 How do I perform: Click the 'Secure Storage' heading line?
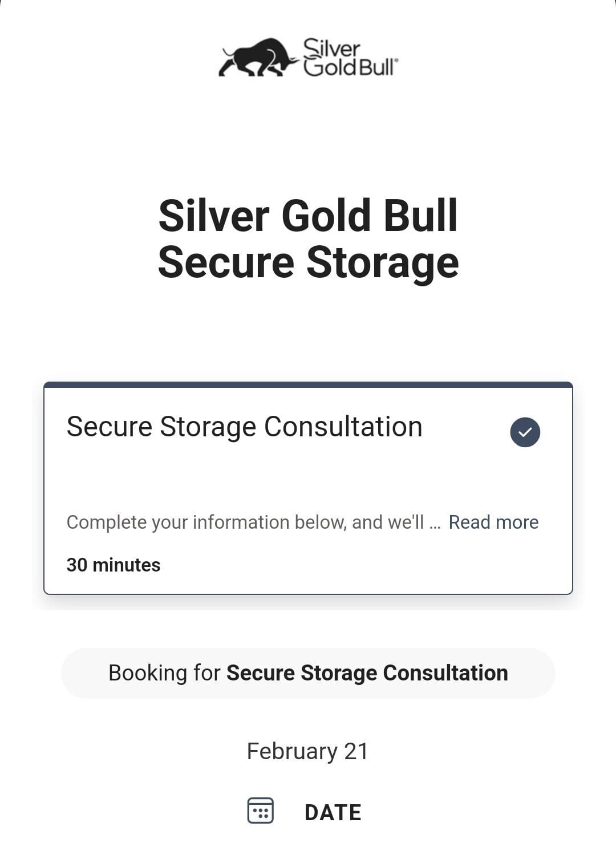308,262
